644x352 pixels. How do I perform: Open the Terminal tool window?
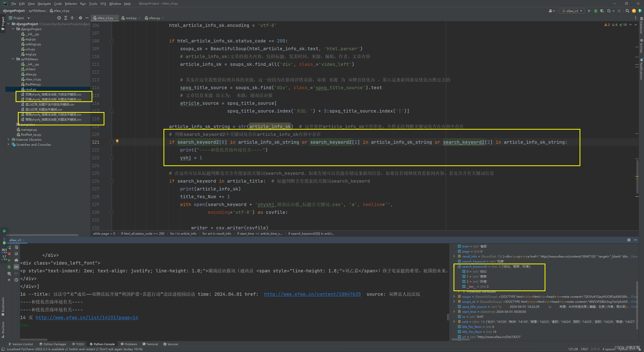150,344
